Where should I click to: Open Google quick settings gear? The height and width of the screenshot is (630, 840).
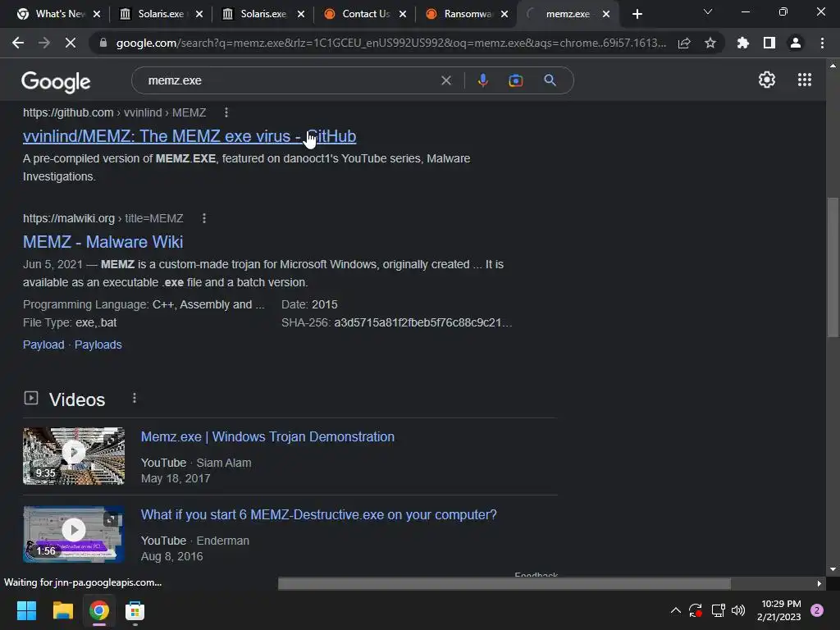pyautogui.click(x=767, y=80)
